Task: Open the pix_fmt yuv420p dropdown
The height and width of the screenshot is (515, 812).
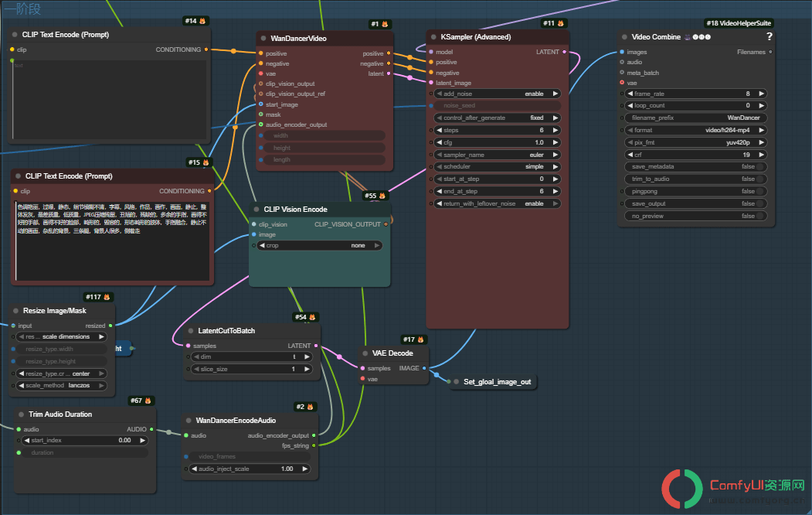Action: [x=696, y=142]
